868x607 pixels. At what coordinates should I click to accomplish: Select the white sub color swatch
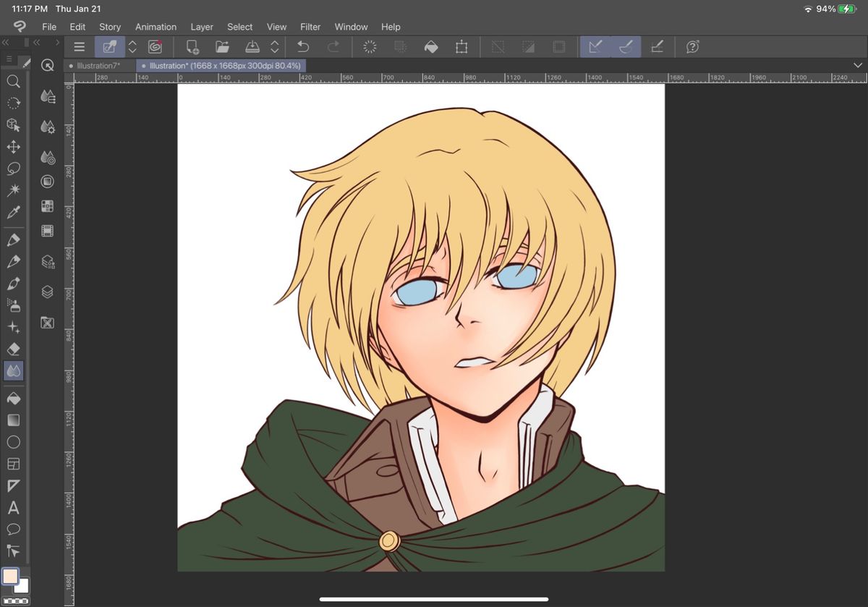pyautogui.click(x=23, y=587)
